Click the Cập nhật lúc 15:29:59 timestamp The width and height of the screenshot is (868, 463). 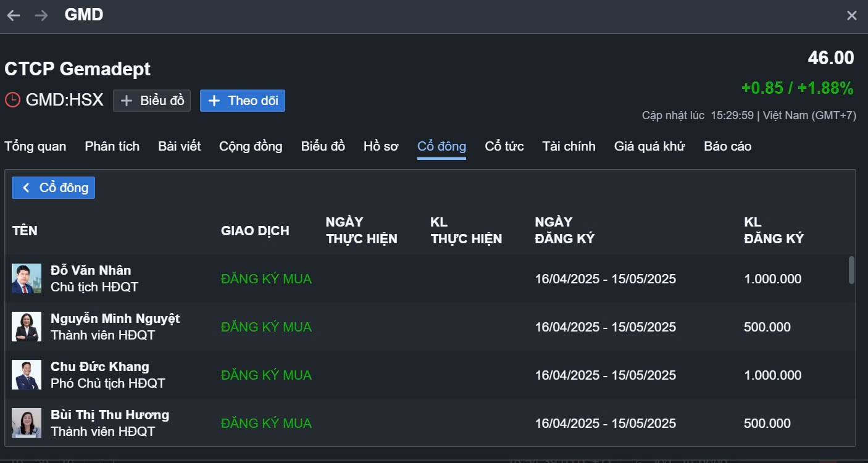[698, 115]
